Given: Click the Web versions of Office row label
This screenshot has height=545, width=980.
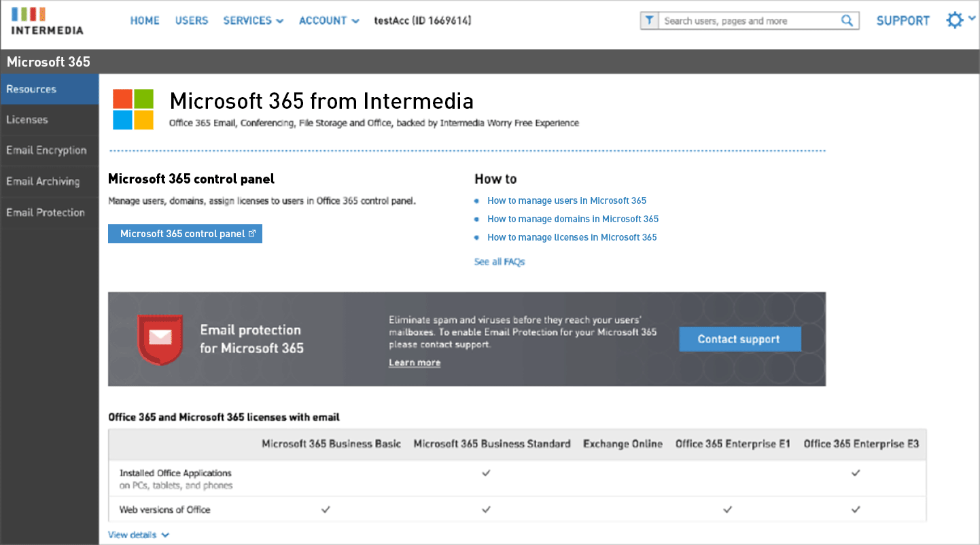Looking at the screenshot, I should coord(165,510).
